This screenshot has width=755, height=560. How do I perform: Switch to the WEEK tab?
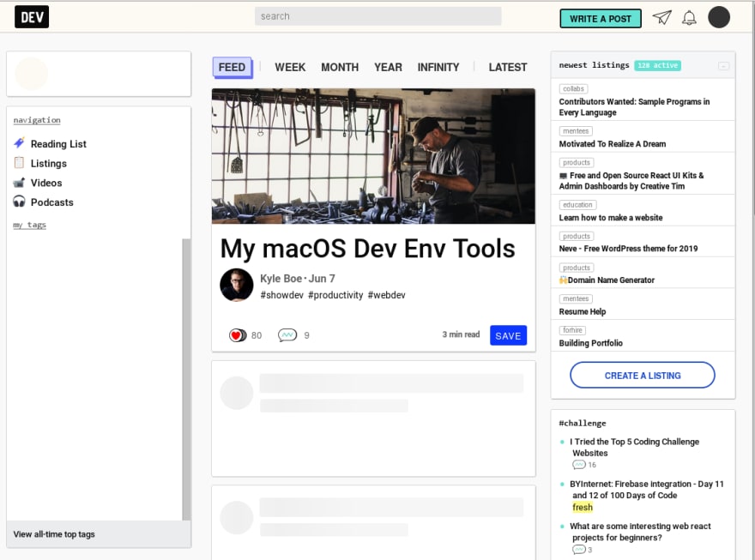tap(290, 68)
